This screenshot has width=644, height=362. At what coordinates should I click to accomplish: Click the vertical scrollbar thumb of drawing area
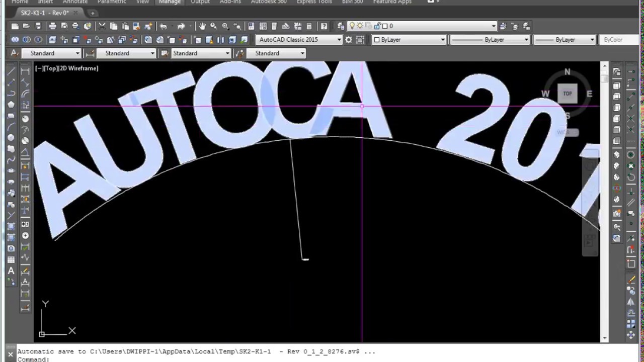(604, 78)
